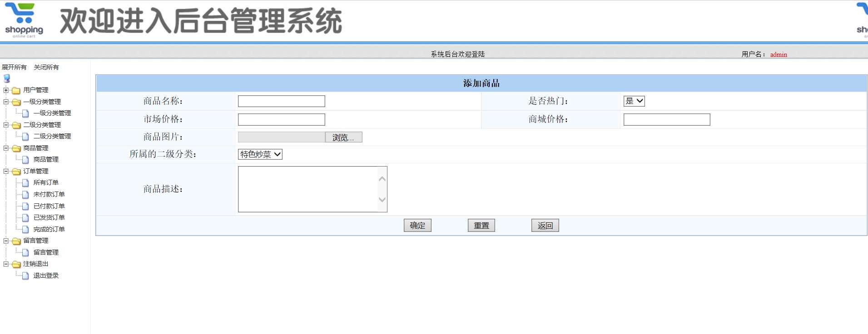The height and width of the screenshot is (334, 868).
Task: Click the page icon beside 退出登录
Action: [x=25, y=276]
